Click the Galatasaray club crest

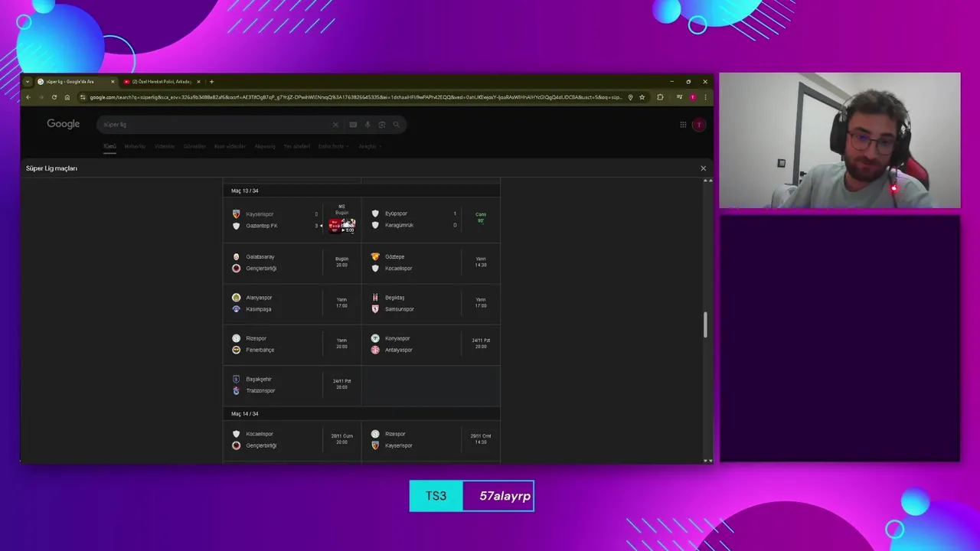pyautogui.click(x=236, y=256)
